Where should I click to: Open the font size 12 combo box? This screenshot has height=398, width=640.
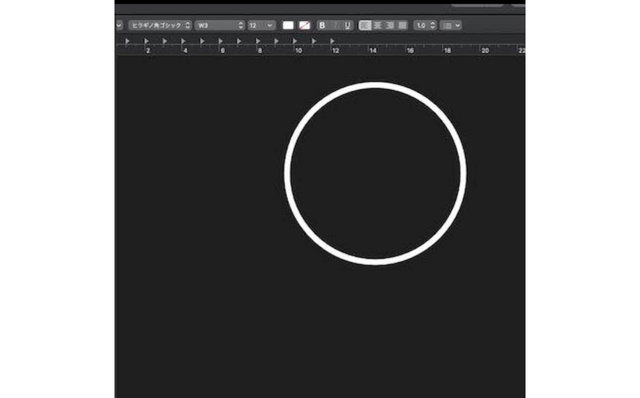pyautogui.click(x=261, y=25)
